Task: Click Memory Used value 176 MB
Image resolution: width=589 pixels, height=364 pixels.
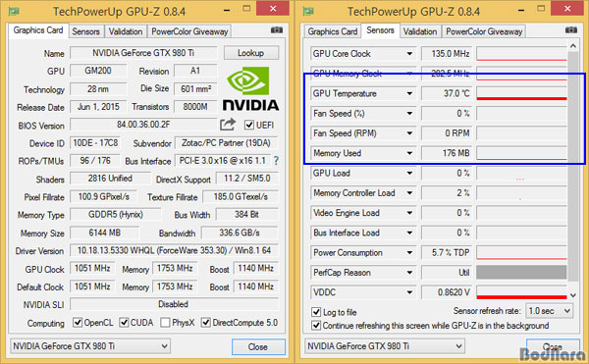Action: [x=446, y=153]
